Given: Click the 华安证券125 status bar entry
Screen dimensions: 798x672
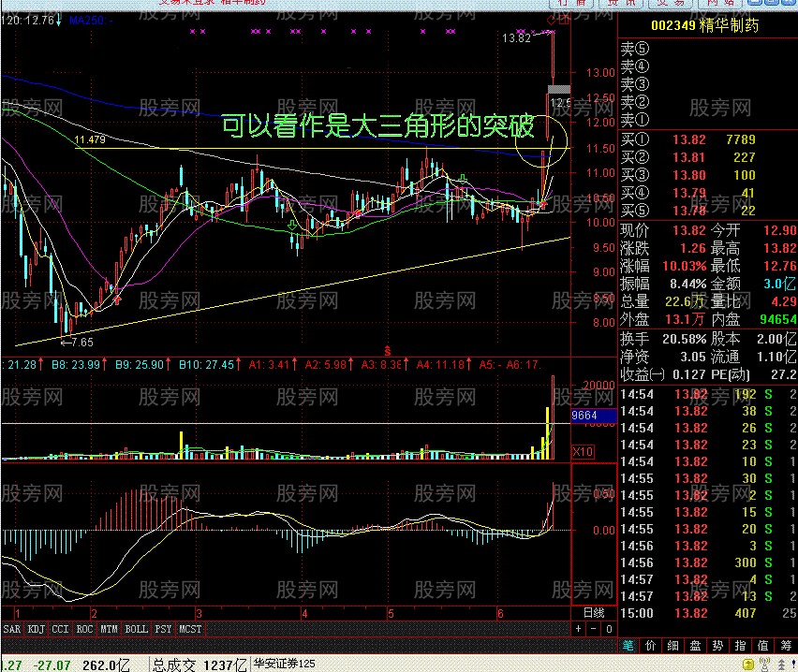Looking at the screenshot, I should (285, 664).
